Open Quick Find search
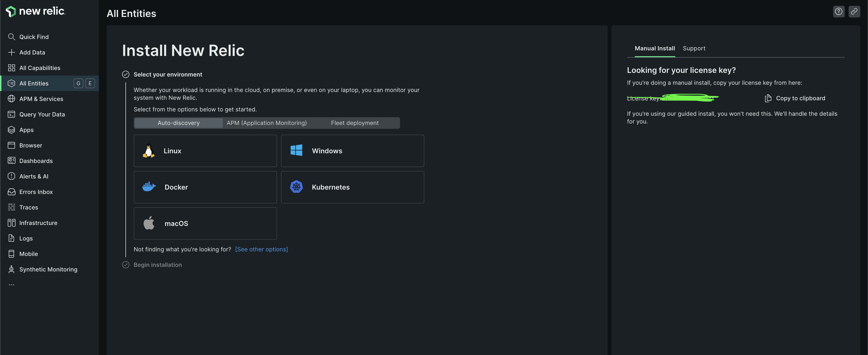The height and width of the screenshot is (355, 868). tap(34, 37)
